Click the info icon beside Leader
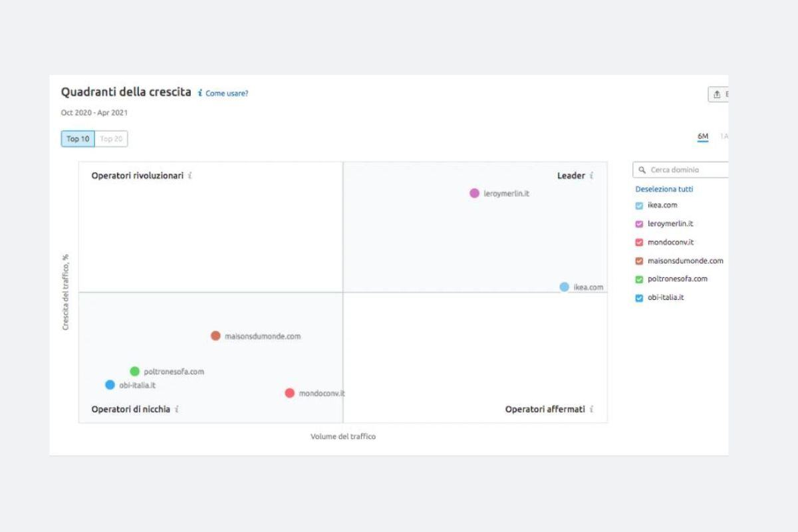 pos(591,176)
